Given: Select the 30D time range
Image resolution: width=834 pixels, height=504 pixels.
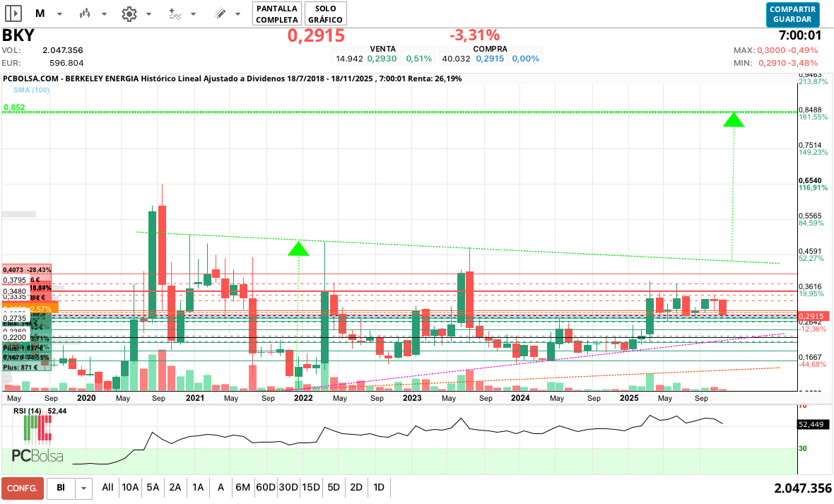Looking at the screenshot, I should point(288,487).
